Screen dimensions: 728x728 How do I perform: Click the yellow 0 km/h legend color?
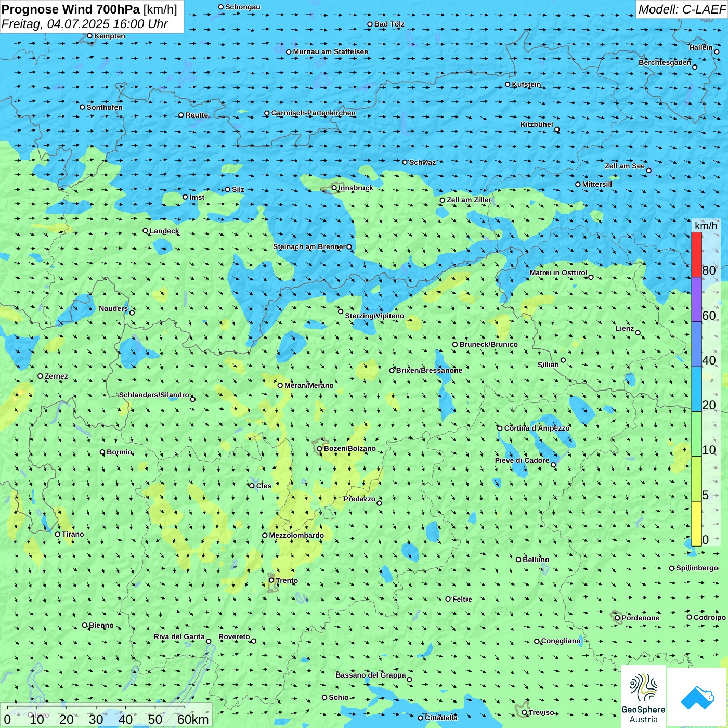(696, 524)
